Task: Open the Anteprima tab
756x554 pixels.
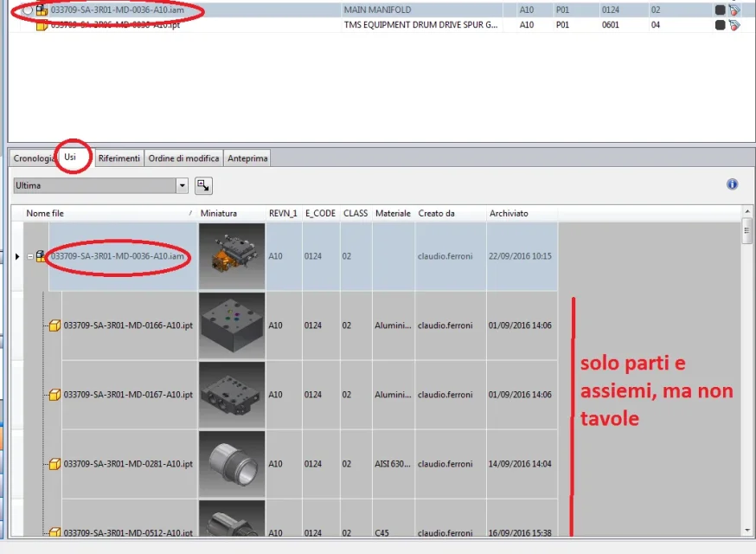Action: (x=247, y=158)
